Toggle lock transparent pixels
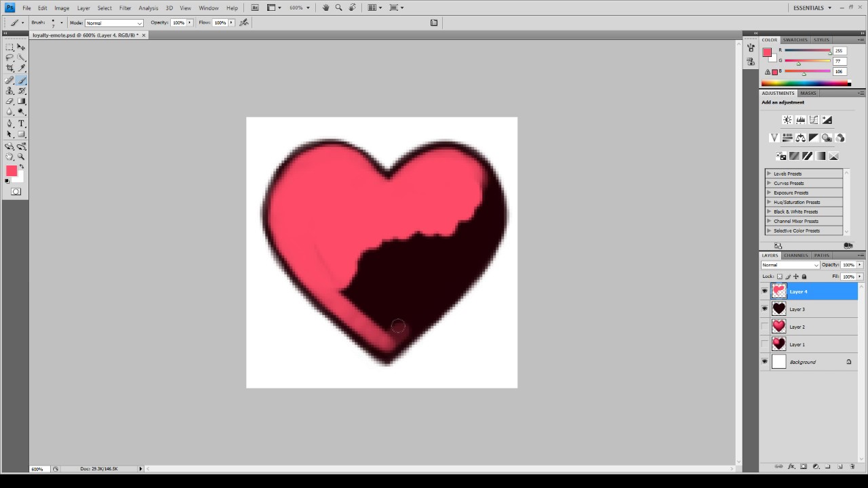Screen dimensions: 868x488 [780, 277]
